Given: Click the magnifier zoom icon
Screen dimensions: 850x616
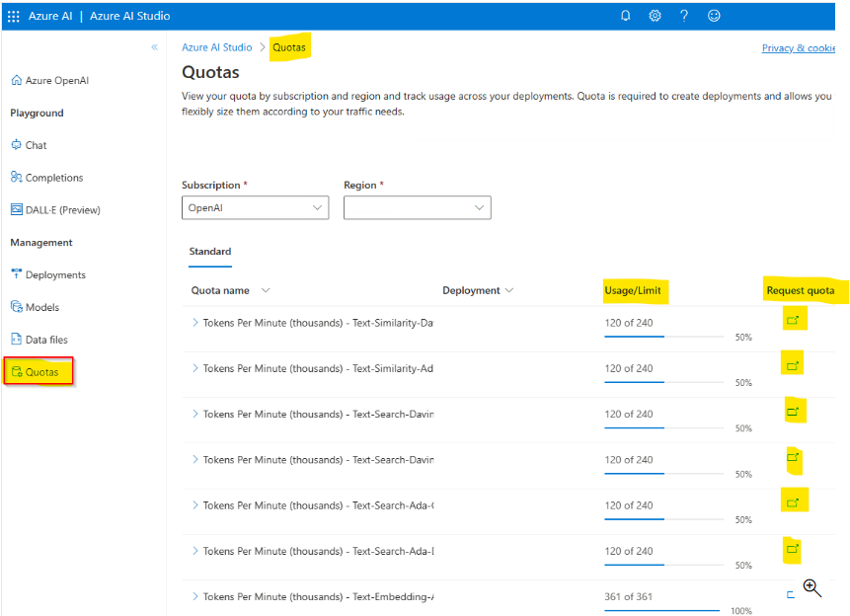Looking at the screenshot, I should coord(812,587).
